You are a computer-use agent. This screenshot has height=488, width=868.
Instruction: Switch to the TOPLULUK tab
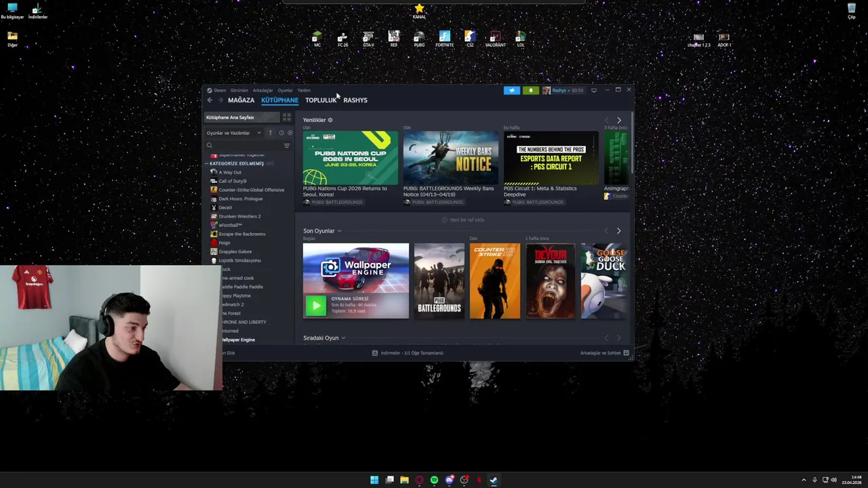coord(321,100)
